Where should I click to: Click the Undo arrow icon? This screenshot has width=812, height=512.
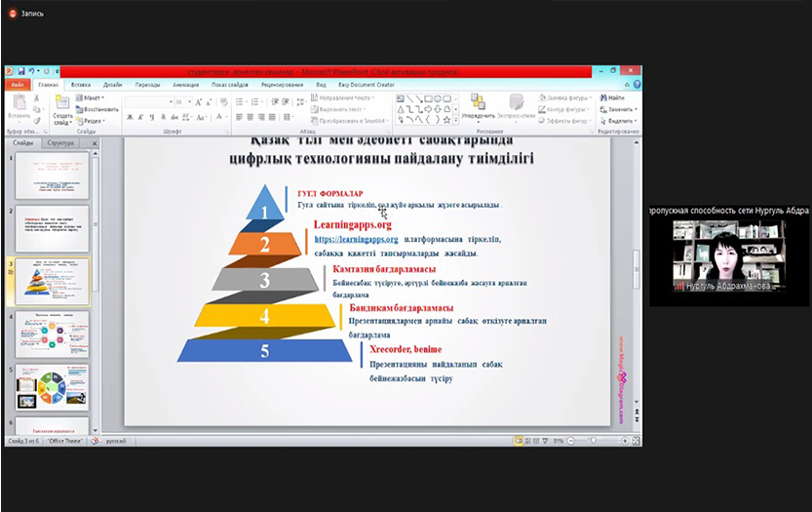pyautogui.click(x=31, y=71)
